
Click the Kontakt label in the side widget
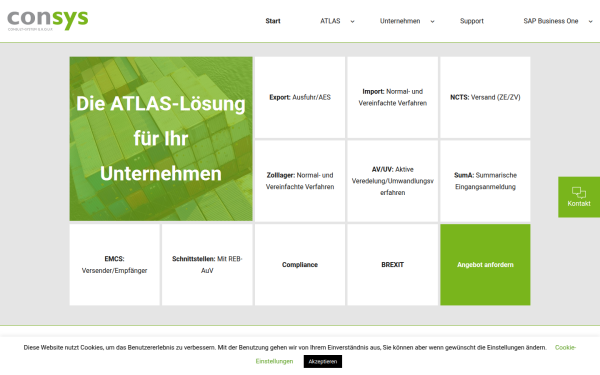click(x=579, y=204)
